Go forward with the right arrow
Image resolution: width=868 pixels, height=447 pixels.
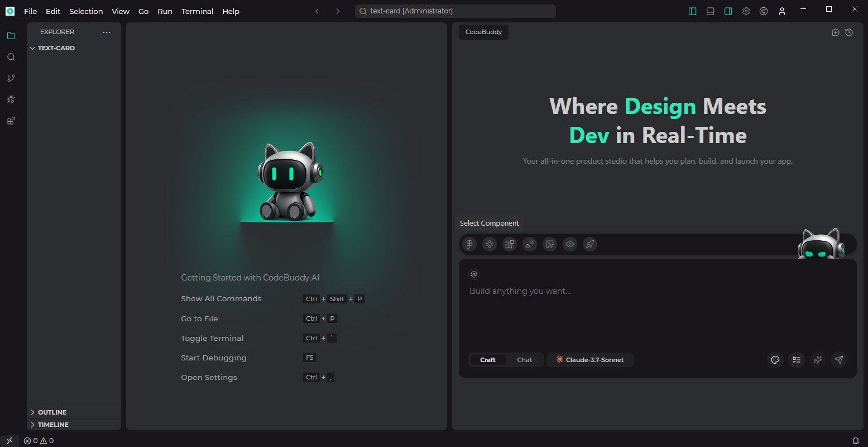coord(338,11)
